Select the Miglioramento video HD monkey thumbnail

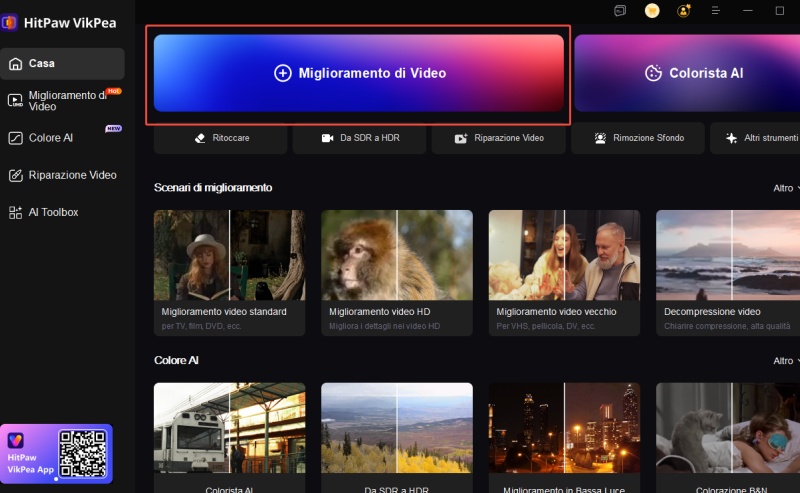click(397, 255)
